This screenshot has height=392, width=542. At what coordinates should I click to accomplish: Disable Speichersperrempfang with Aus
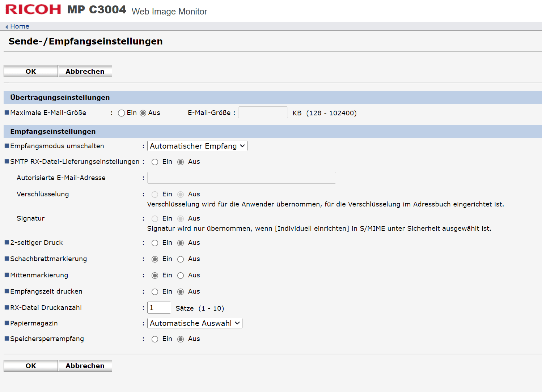pyautogui.click(x=181, y=339)
